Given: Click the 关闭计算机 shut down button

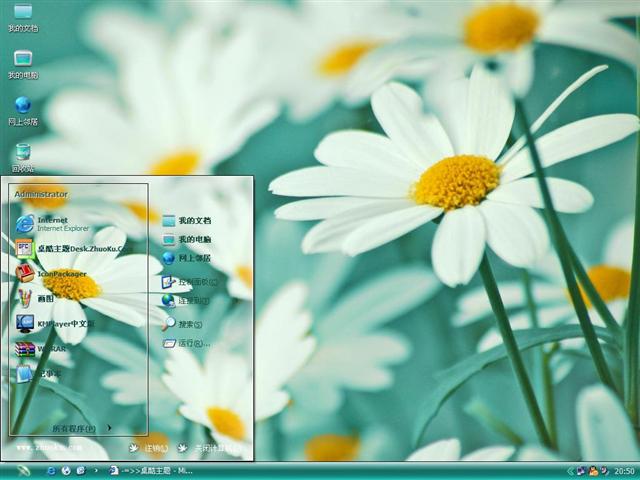Looking at the screenshot, I should coord(209,448).
